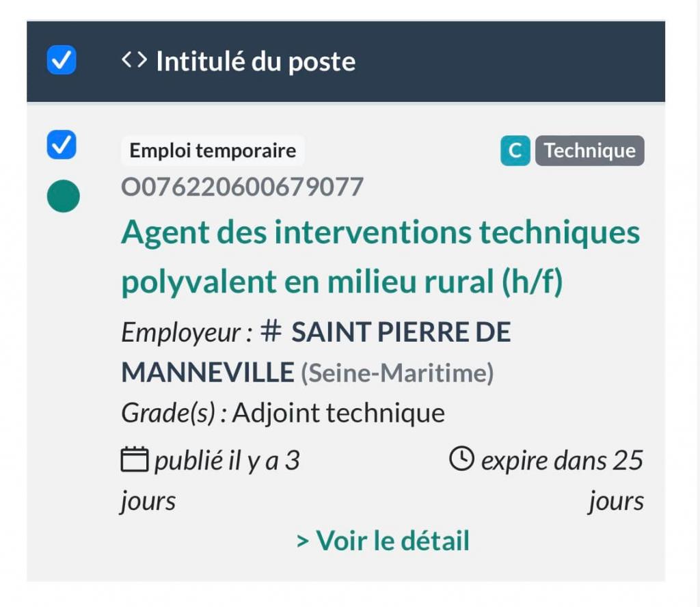Open the Agent des interventions techniques job title
The width and height of the screenshot is (700, 607).
380,233
